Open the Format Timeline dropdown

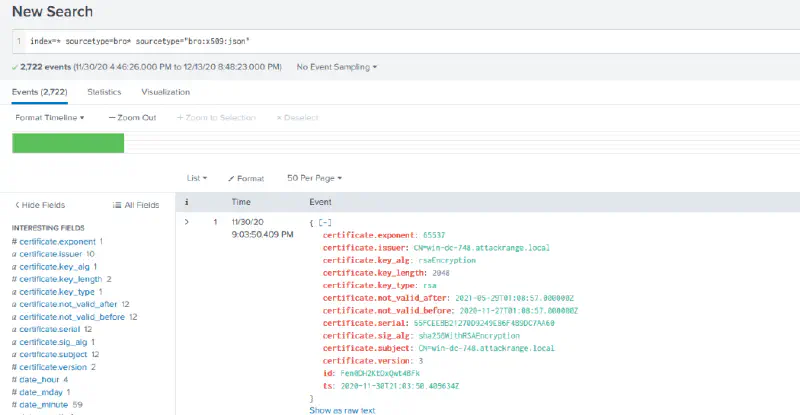pyautogui.click(x=50, y=117)
